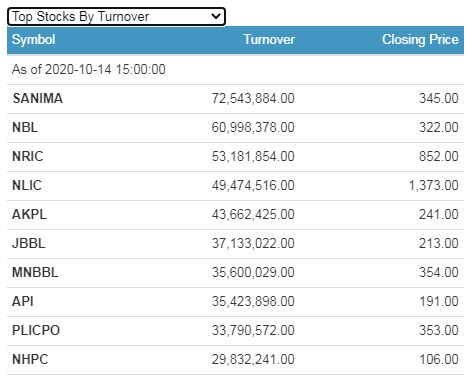Select AKPL closing price 241.00
This screenshot has height=377, width=468.
(439, 214)
